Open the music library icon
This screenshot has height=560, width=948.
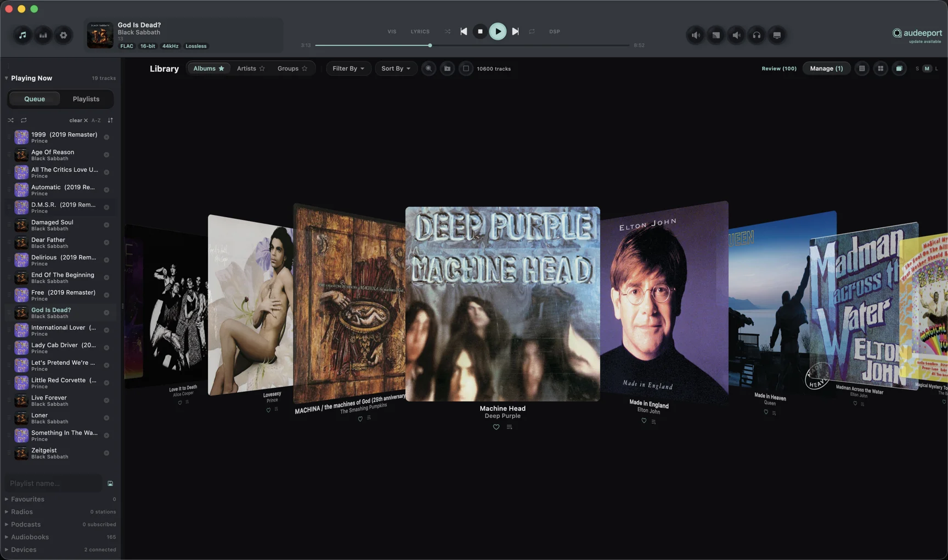(22, 35)
